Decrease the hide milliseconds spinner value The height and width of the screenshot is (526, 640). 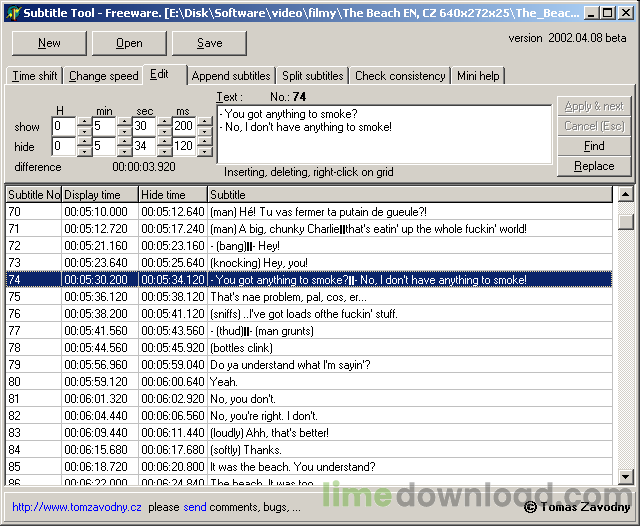coord(203,151)
